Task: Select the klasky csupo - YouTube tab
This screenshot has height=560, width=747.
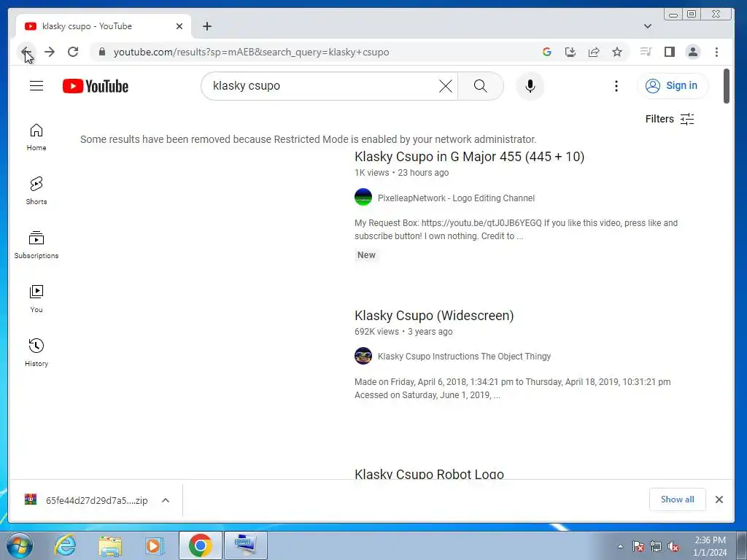Action: [x=104, y=26]
